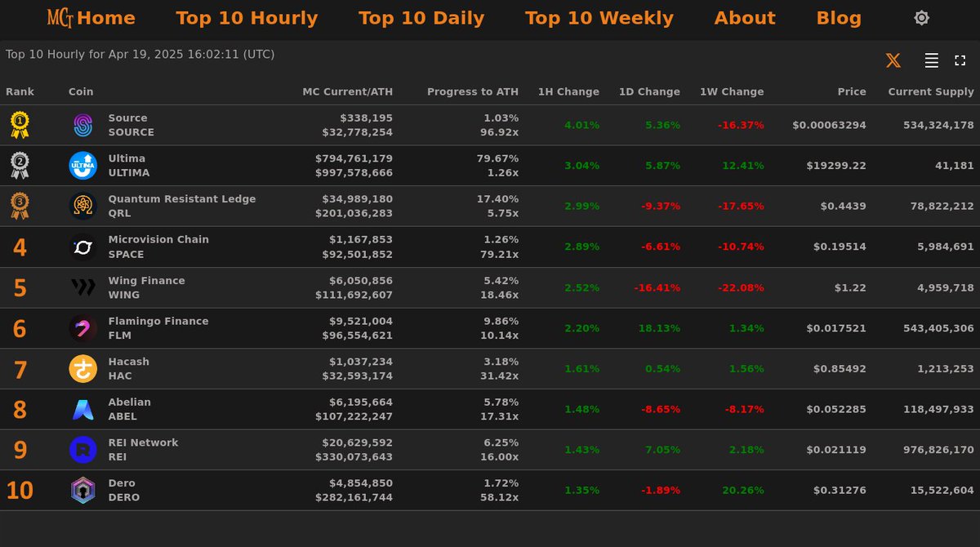
Task: Click rank number 8
Action: coord(20,410)
